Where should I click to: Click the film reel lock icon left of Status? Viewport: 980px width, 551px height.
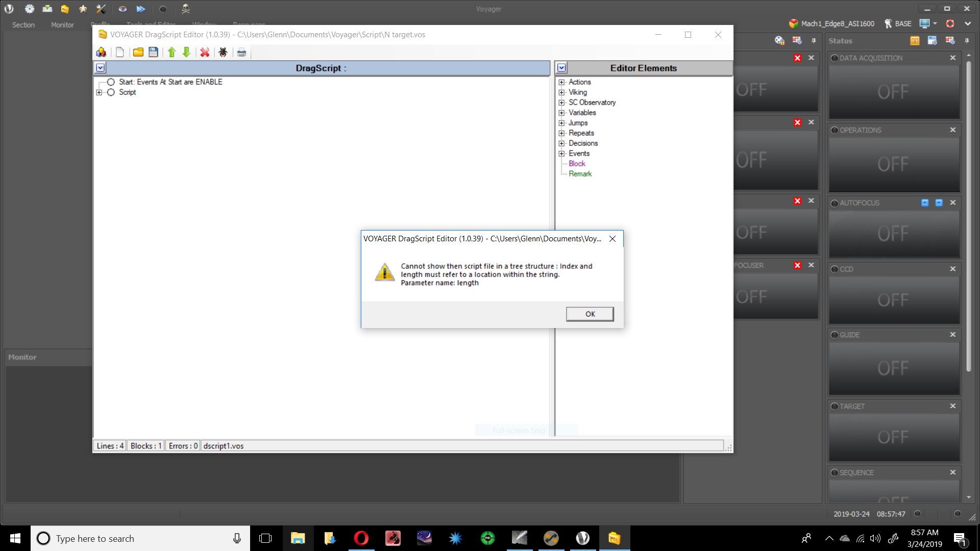pyautogui.click(x=779, y=41)
